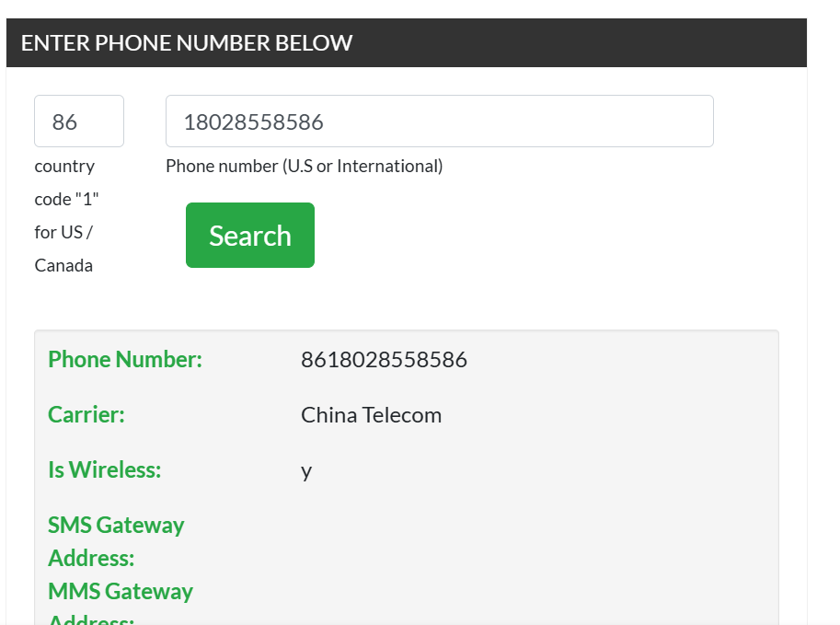Click the 'MMS Gateway' label text

point(121,592)
